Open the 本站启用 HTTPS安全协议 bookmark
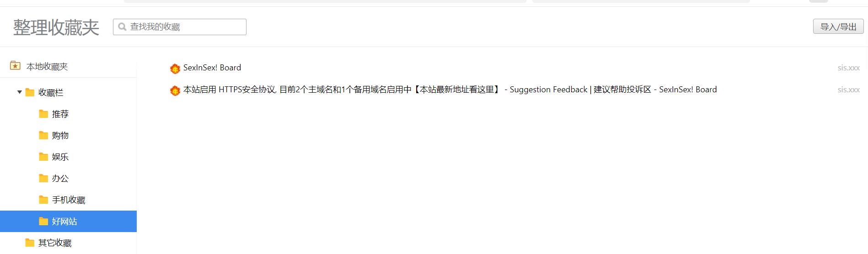 click(450, 90)
